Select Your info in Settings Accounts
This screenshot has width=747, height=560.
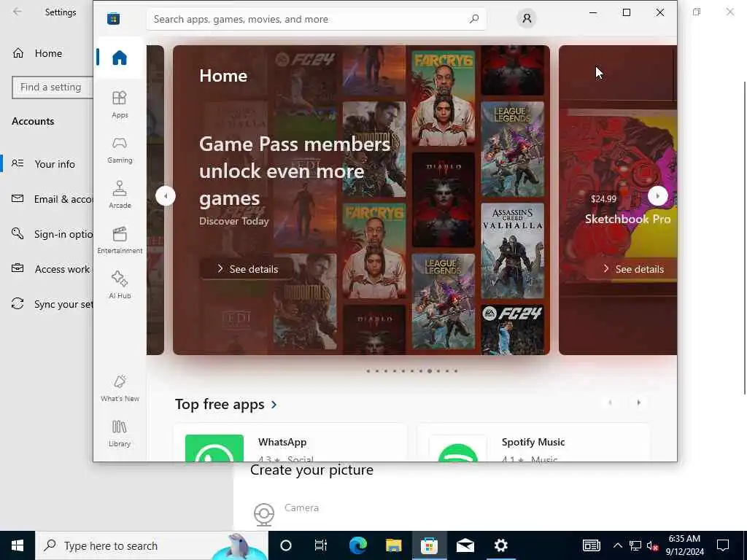(47, 164)
